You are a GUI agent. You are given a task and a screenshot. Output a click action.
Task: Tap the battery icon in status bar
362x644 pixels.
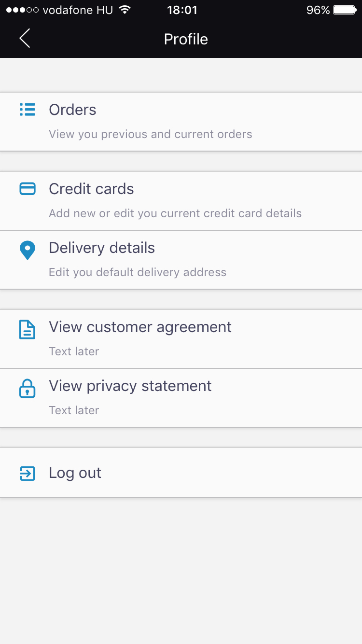(x=344, y=10)
